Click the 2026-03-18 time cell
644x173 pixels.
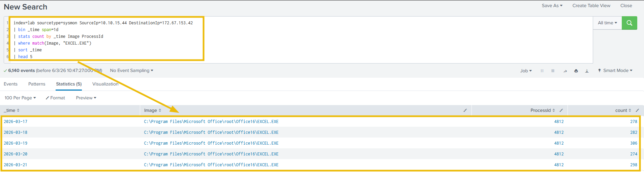pyautogui.click(x=16, y=132)
